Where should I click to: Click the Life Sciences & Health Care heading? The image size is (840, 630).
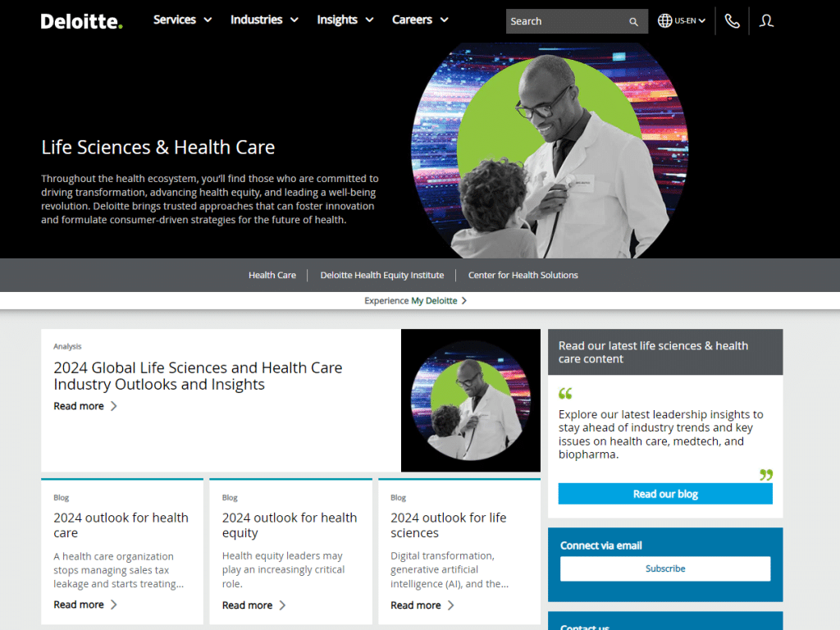click(x=158, y=148)
